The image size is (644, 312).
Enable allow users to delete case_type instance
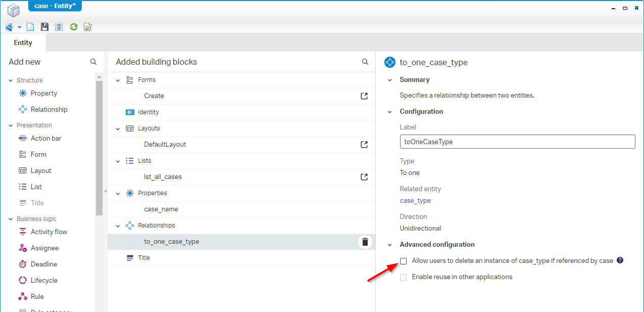tap(403, 261)
